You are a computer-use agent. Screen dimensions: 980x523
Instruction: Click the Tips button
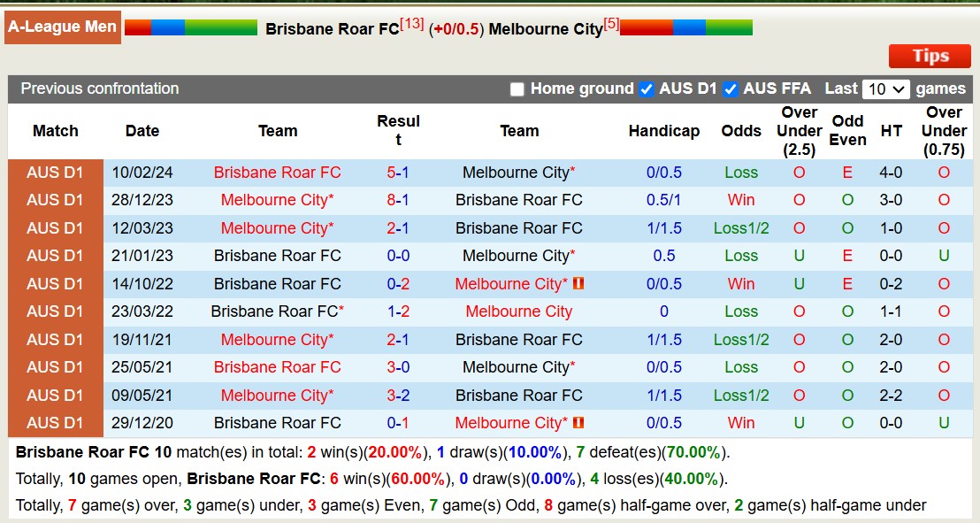[929, 56]
